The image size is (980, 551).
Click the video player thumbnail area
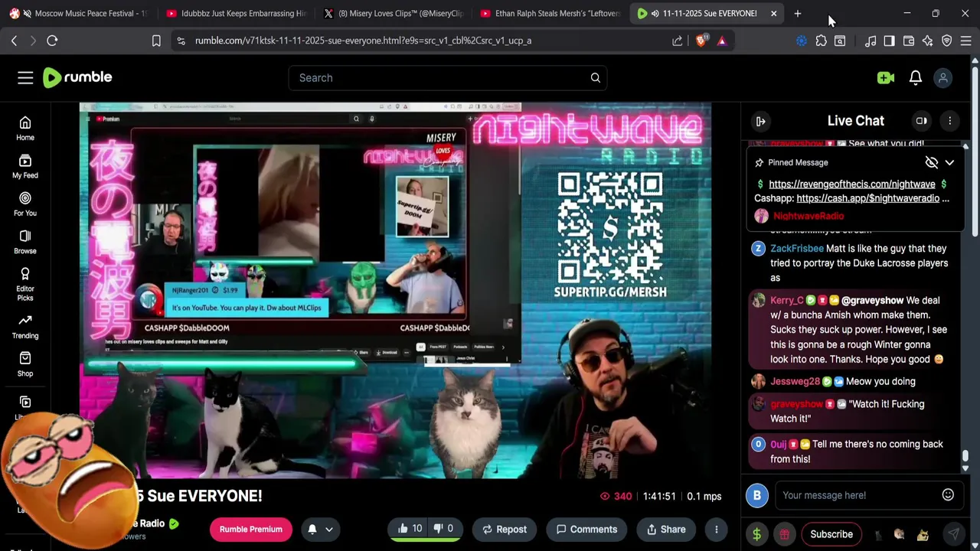[395, 291]
